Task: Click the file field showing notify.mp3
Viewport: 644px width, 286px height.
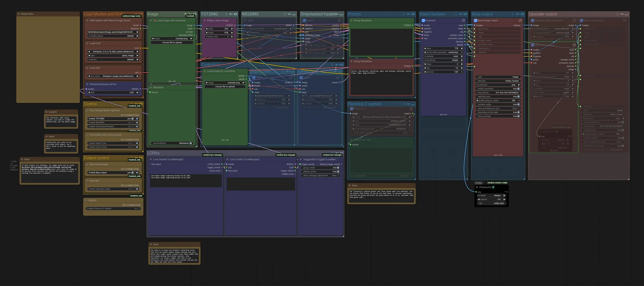Action: 491,203
